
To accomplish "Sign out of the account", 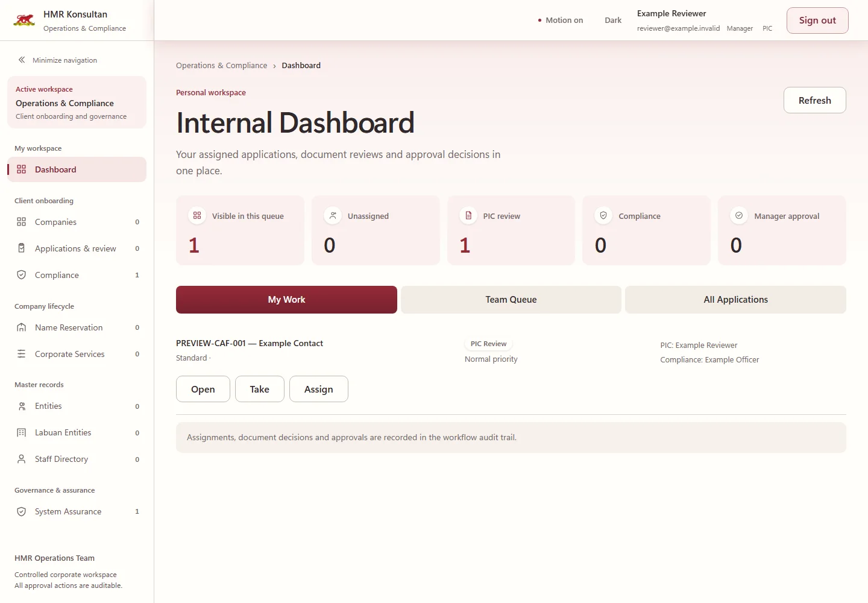I will pos(817,21).
